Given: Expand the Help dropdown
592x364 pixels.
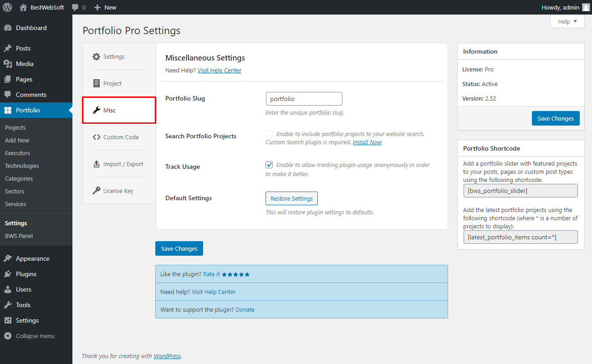Looking at the screenshot, I should tap(567, 21).
